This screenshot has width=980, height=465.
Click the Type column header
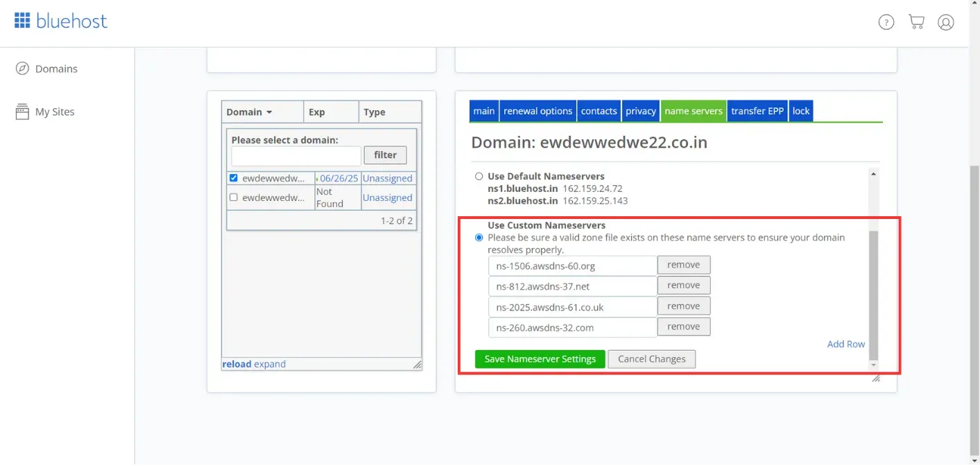[x=390, y=112]
